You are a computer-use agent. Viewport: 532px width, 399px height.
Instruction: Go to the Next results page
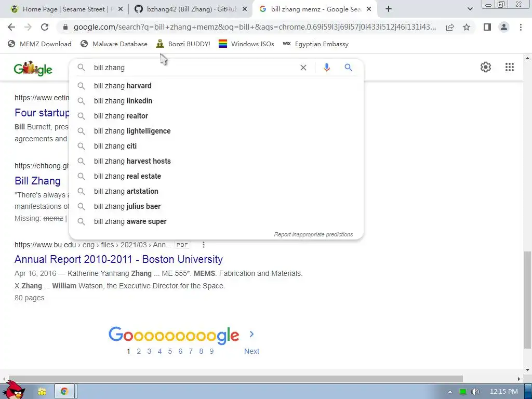pos(251,351)
